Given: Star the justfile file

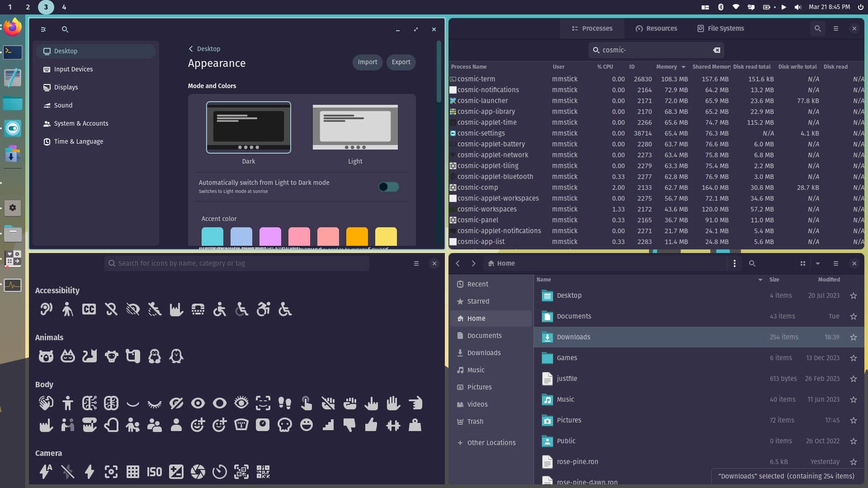Looking at the screenshot, I should point(853,379).
